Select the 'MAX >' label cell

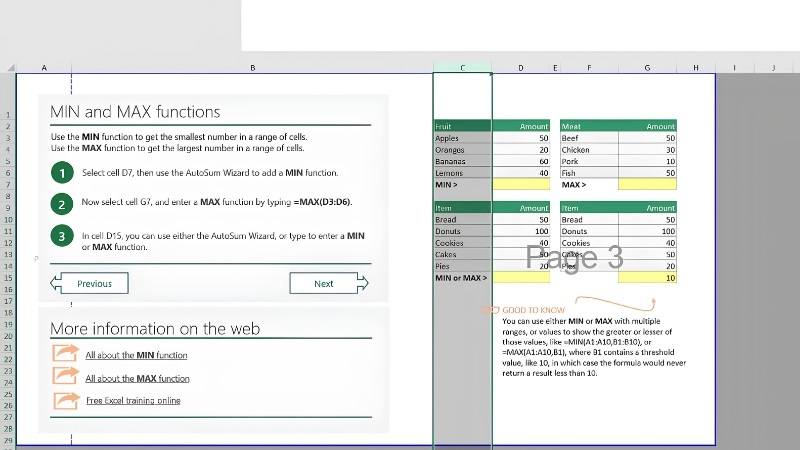pos(589,185)
